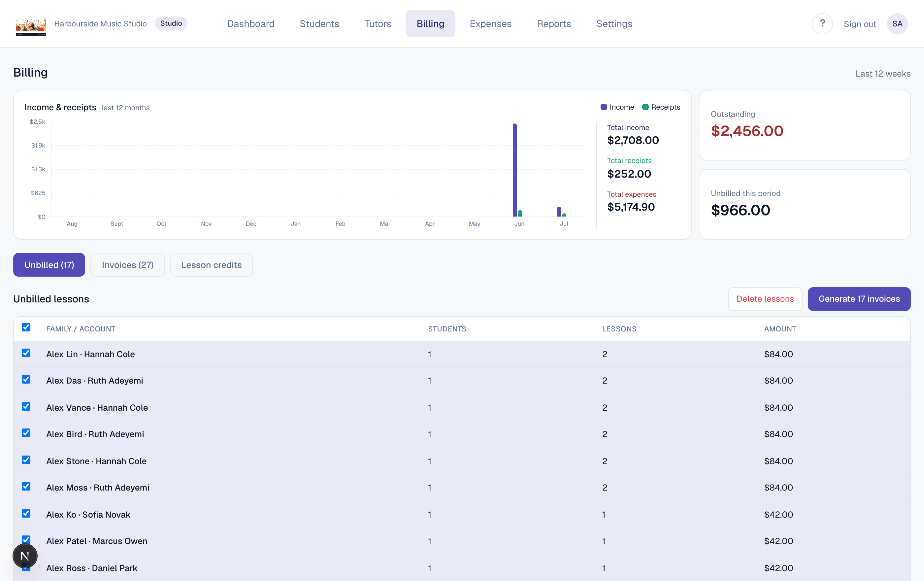Select the Alex Vance · Hannah Cole name
Screen dimensions: 924x581
(x=97, y=408)
